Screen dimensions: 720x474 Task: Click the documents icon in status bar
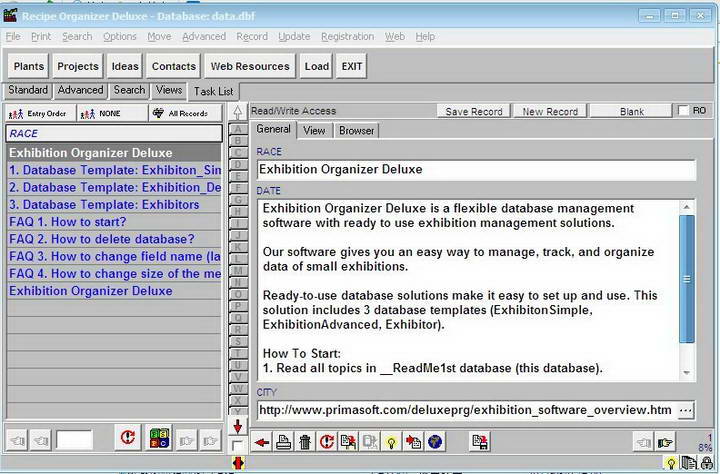click(689, 463)
